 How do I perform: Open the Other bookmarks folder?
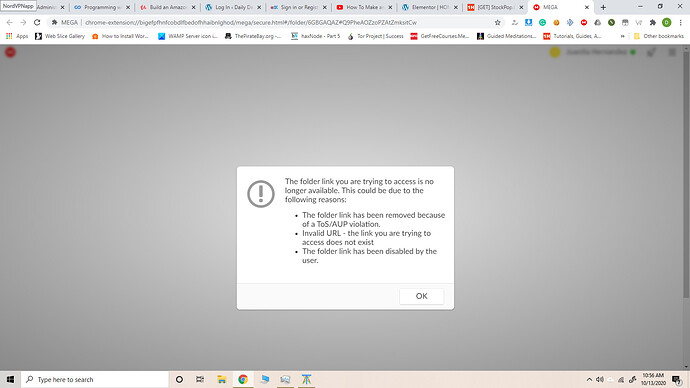(659, 36)
